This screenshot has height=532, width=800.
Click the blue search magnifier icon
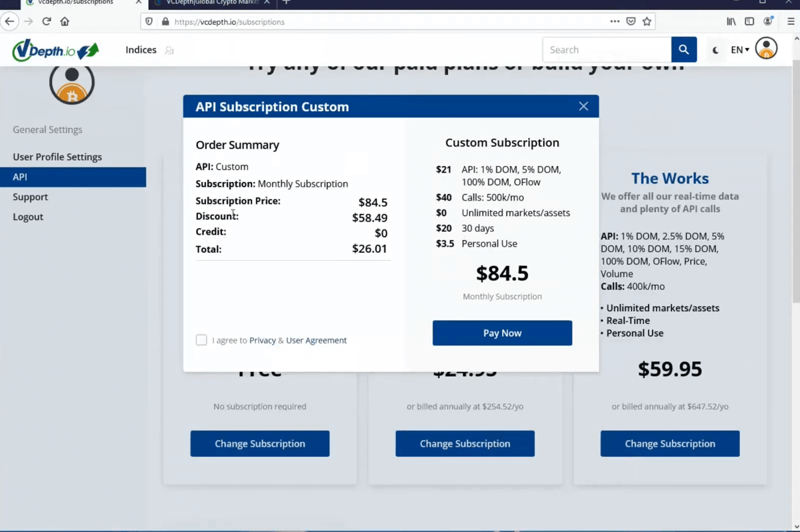(x=684, y=49)
